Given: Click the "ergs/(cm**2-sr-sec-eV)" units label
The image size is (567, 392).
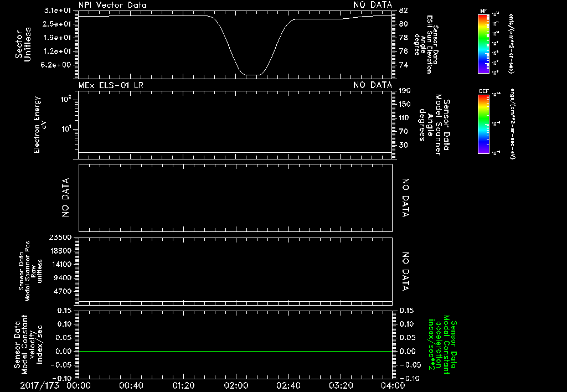Looking at the screenshot, I should [512, 124].
